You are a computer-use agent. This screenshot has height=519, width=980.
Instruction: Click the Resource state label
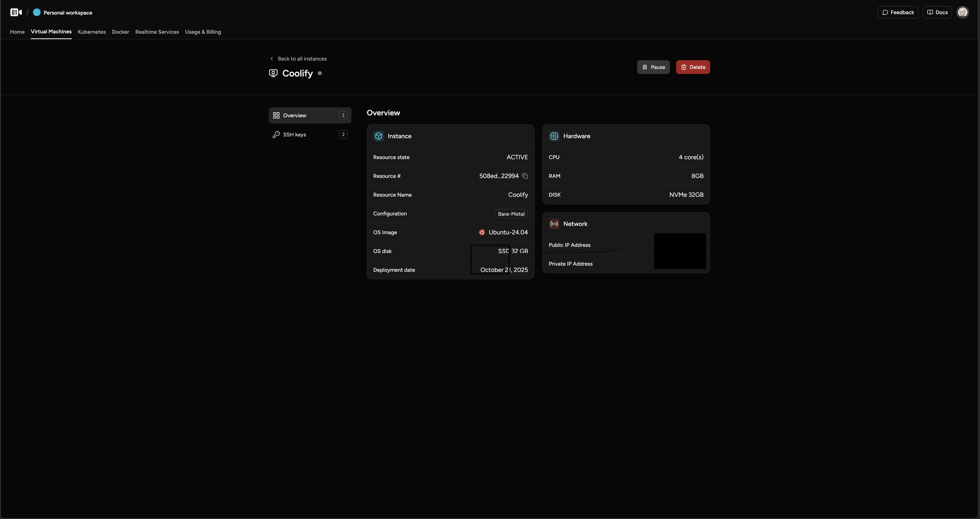coord(391,157)
